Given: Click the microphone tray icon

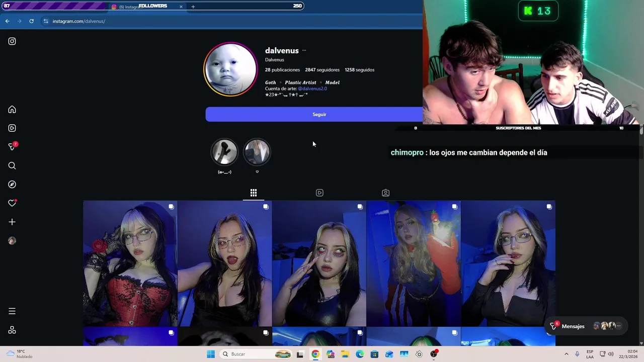Looking at the screenshot, I should tap(577, 354).
